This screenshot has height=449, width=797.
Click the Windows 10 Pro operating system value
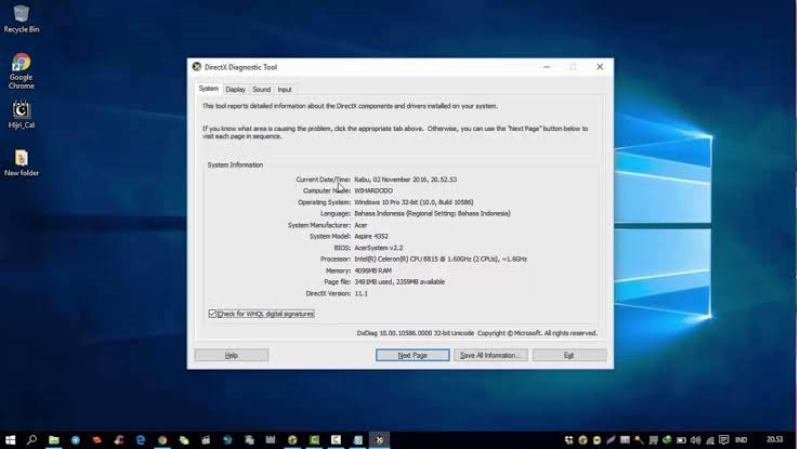click(x=414, y=202)
